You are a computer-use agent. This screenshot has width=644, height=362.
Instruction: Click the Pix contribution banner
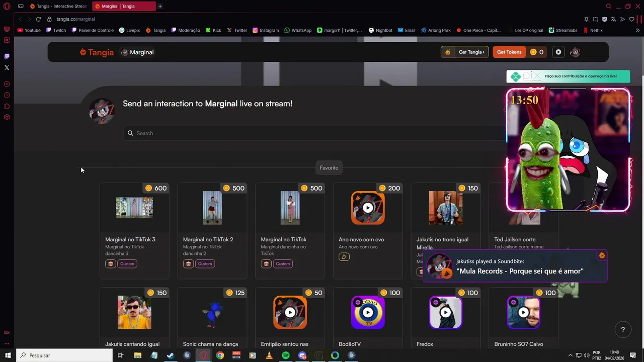(568, 76)
